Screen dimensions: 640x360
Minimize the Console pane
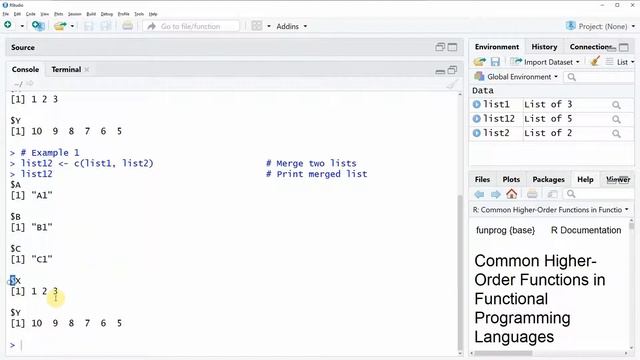pos(440,71)
